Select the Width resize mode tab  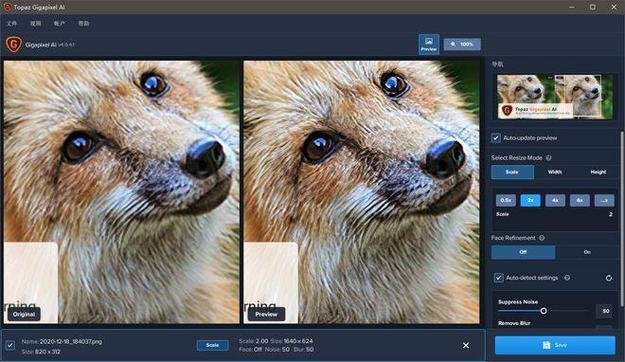click(554, 172)
